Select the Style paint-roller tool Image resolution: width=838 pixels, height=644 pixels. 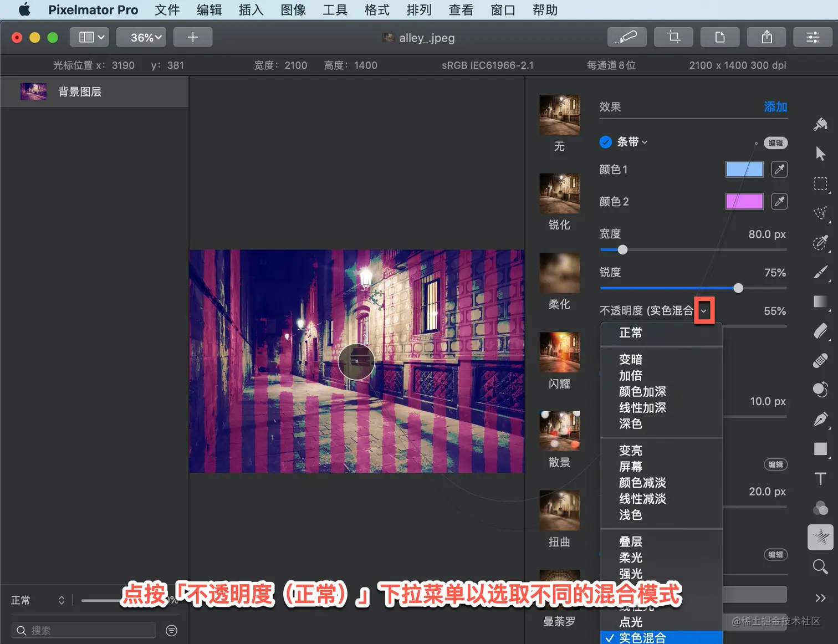[820, 124]
